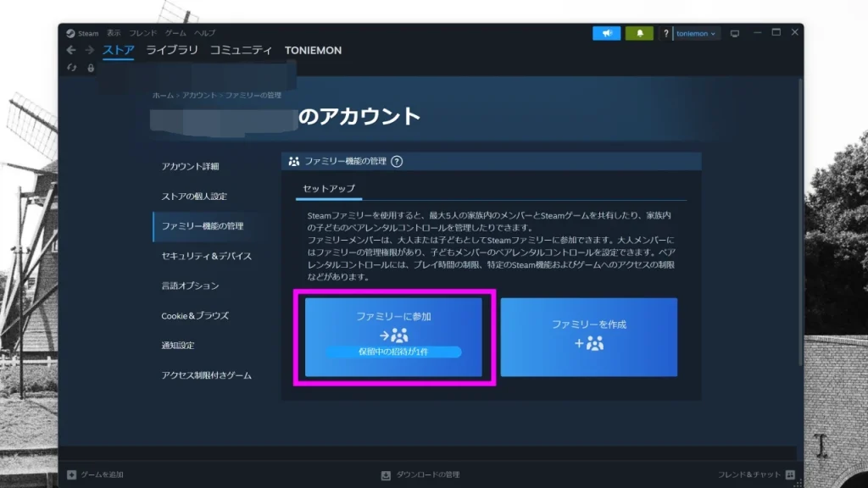Open ストアの個人設定 in the sidebar
Screen dimensions: 868x488
[194, 197]
